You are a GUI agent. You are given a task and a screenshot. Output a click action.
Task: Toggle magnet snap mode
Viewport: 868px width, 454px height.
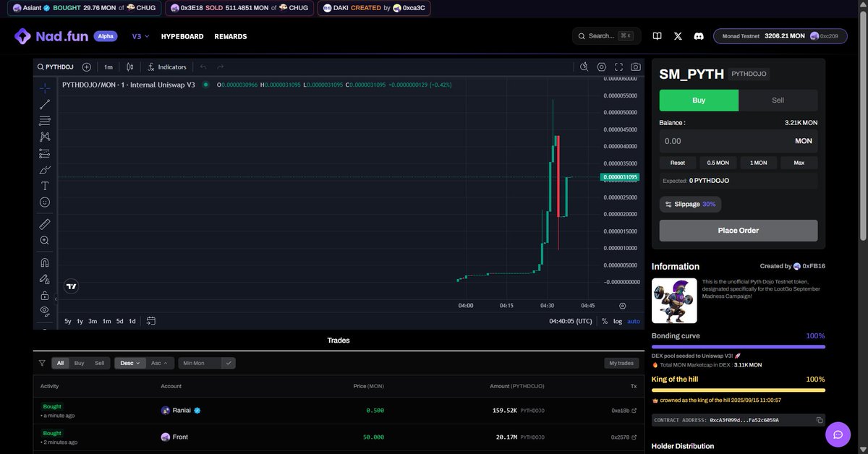pos(45,262)
